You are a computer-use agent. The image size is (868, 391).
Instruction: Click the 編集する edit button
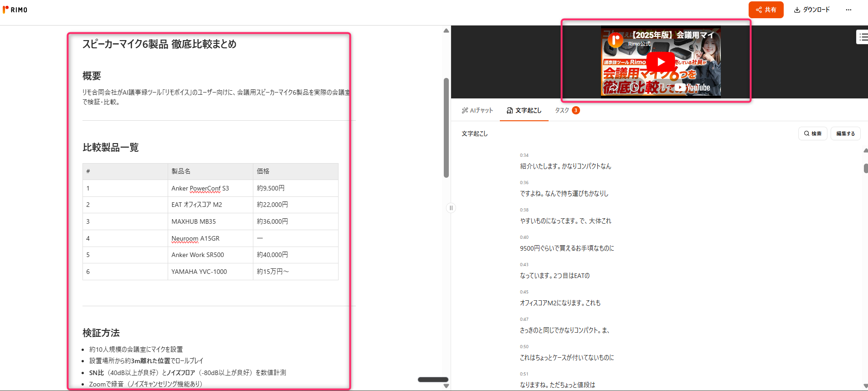(845, 134)
